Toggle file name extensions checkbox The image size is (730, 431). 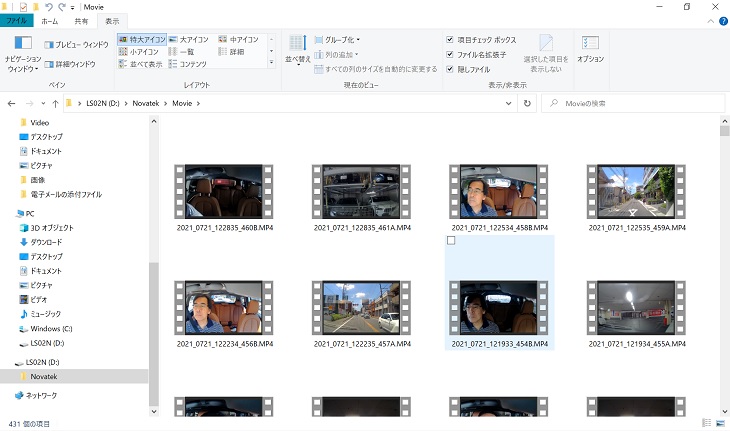(476, 55)
